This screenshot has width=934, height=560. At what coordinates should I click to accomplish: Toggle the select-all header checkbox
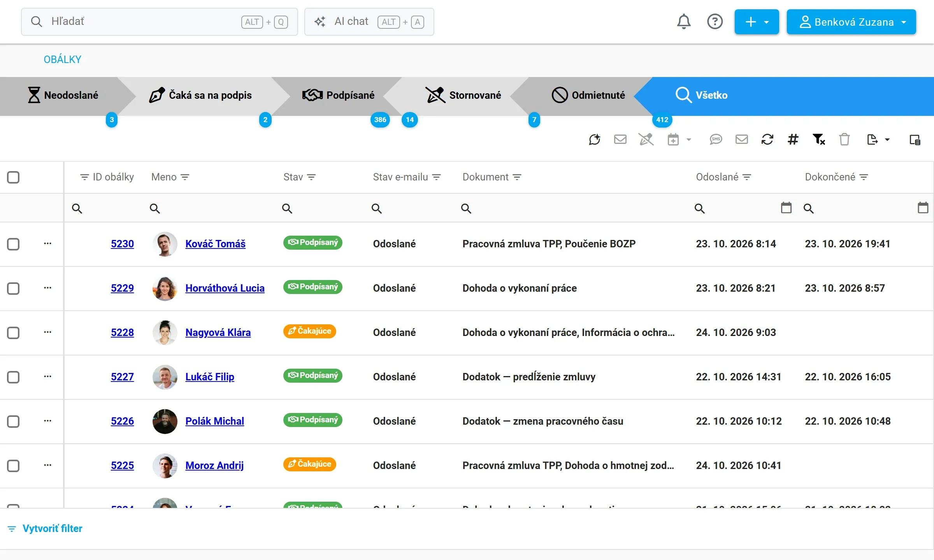[13, 177]
